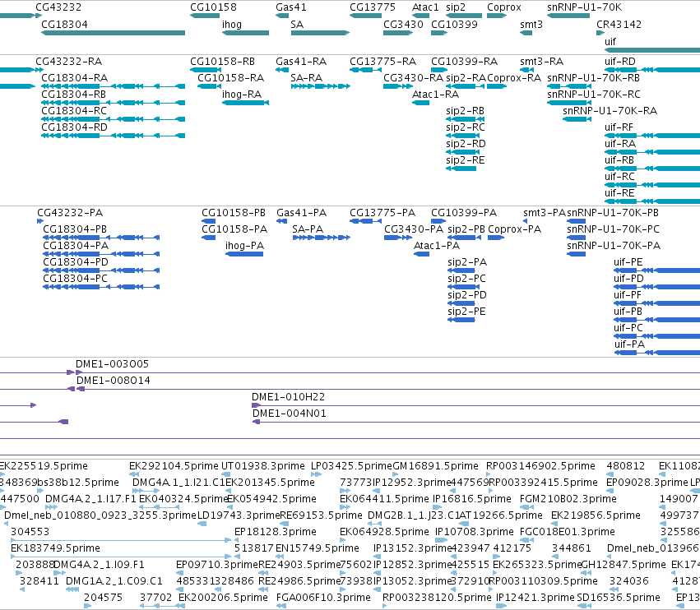Open EST label RE69153.5prime

pyautogui.click(x=321, y=515)
